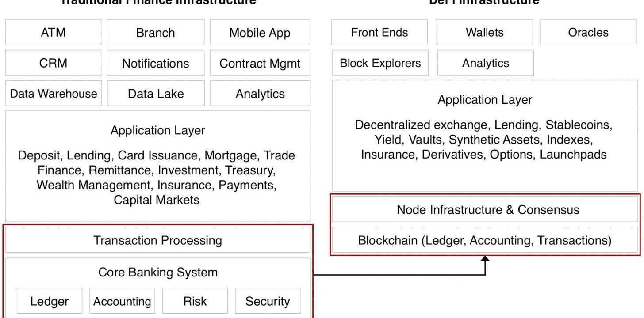Screen dimensions: 644x318
Task: Select the Branch box
Action: point(156,32)
